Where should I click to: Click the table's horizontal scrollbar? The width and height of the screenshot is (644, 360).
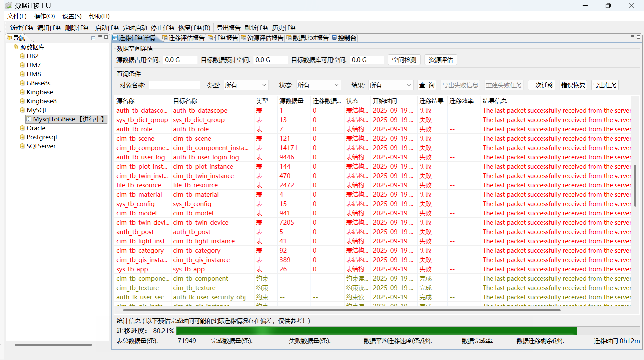coord(342,310)
